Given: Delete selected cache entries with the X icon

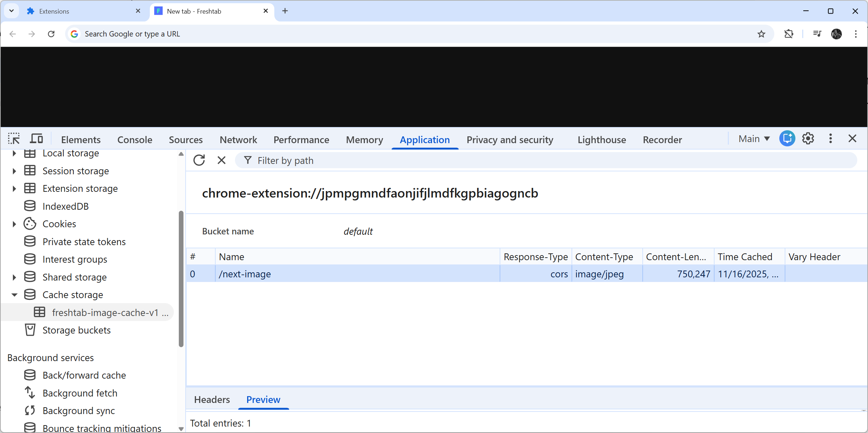Looking at the screenshot, I should point(221,160).
